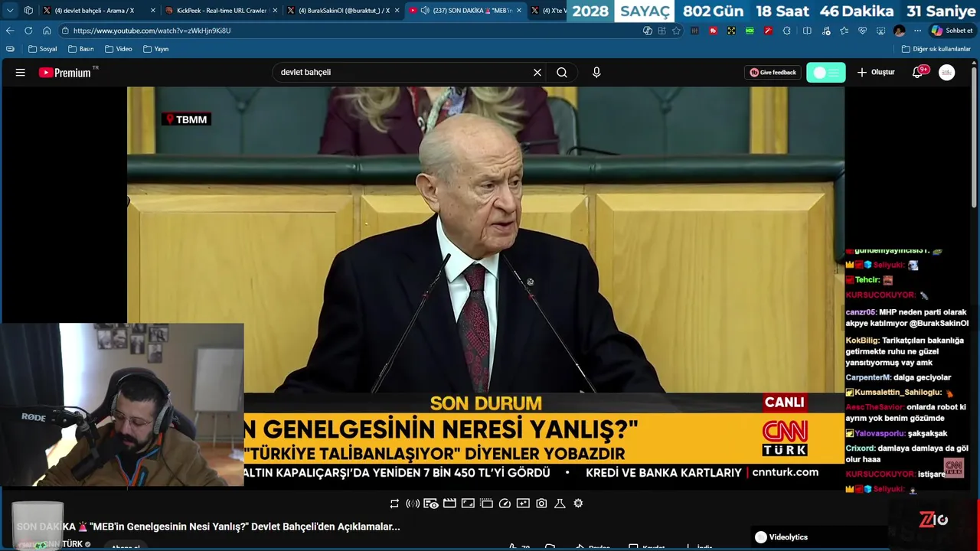Open enhancer settings gear icon
The width and height of the screenshot is (980, 551).
(578, 504)
